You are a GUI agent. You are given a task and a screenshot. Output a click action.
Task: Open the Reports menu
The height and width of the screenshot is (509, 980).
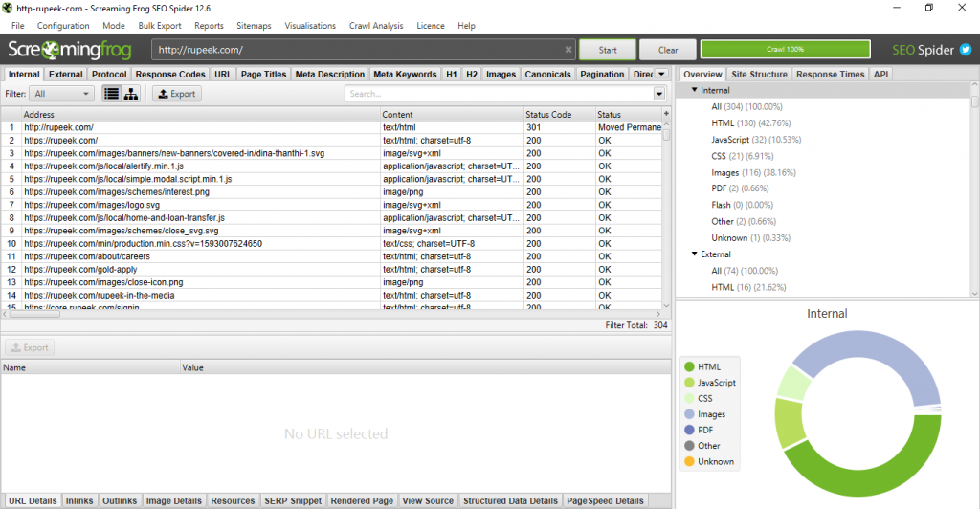pyautogui.click(x=209, y=26)
